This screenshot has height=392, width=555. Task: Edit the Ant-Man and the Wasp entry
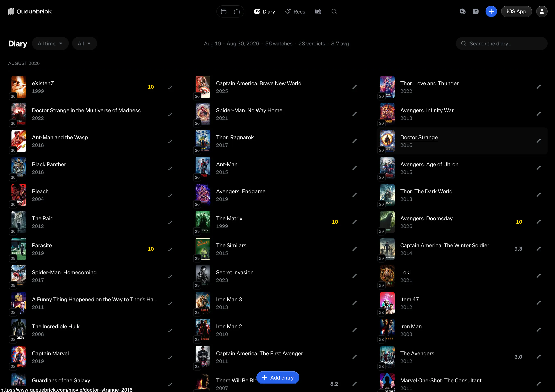pyautogui.click(x=170, y=141)
